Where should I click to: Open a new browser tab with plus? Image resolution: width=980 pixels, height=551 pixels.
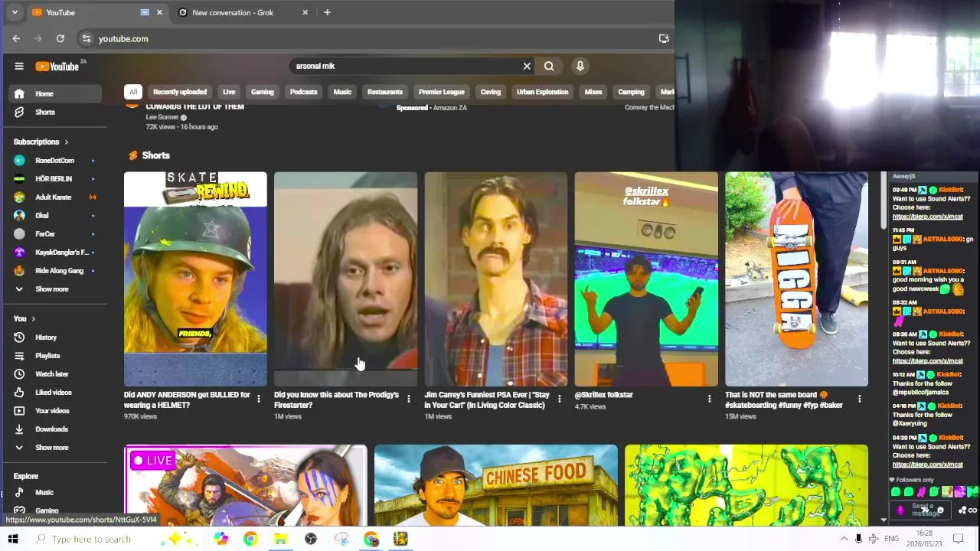click(x=327, y=12)
